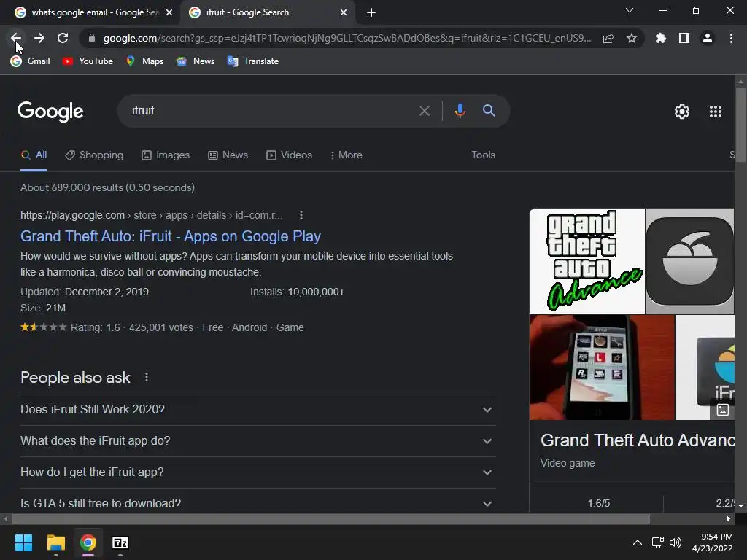Switch to Chrome in the taskbar
The image size is (747, 560).
(88, 542)
